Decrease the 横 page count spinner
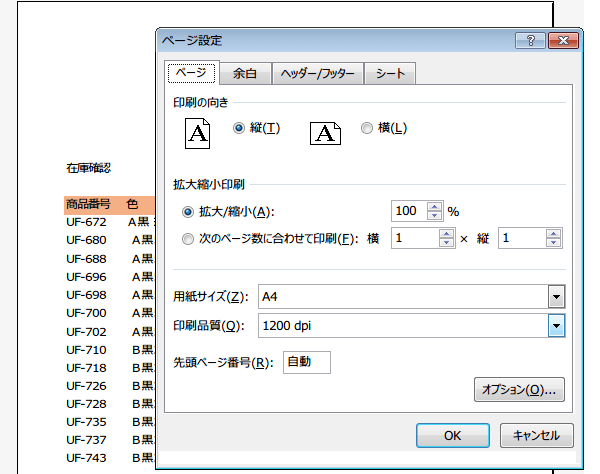This screenshot has height=474, width=600. point(446,243)
